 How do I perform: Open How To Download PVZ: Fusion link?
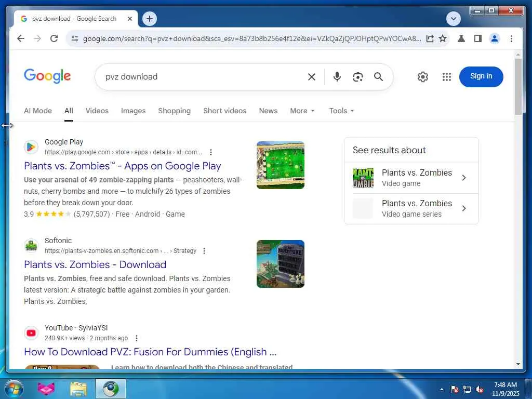coord(150,352)
